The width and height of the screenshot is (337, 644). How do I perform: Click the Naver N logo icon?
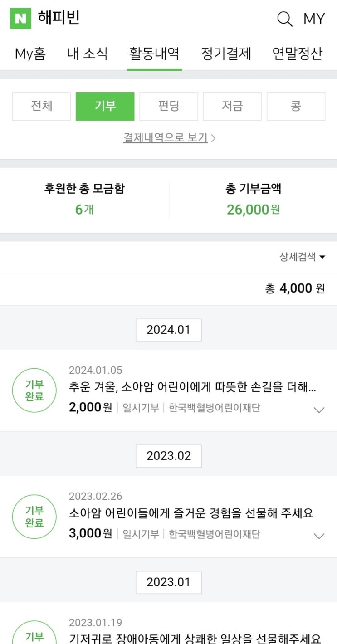[20, 19]
